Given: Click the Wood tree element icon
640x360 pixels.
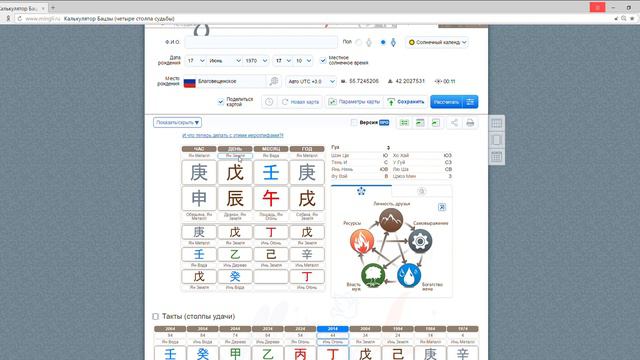Looking at the screenshot, I should point(373,275).
